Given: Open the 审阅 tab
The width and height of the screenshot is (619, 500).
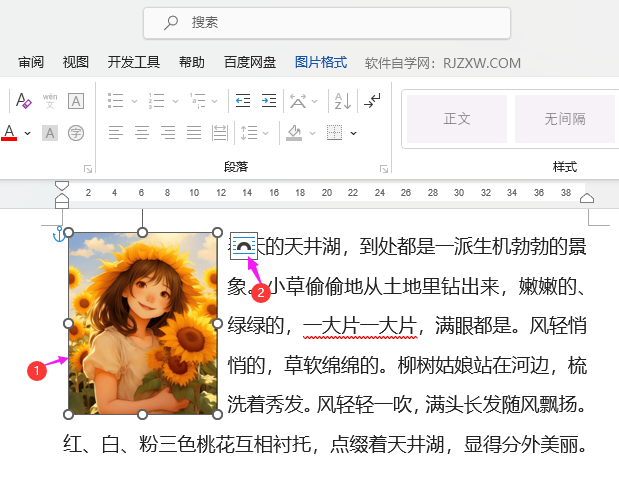Looking at the screenshot, I should coord(31,62).
